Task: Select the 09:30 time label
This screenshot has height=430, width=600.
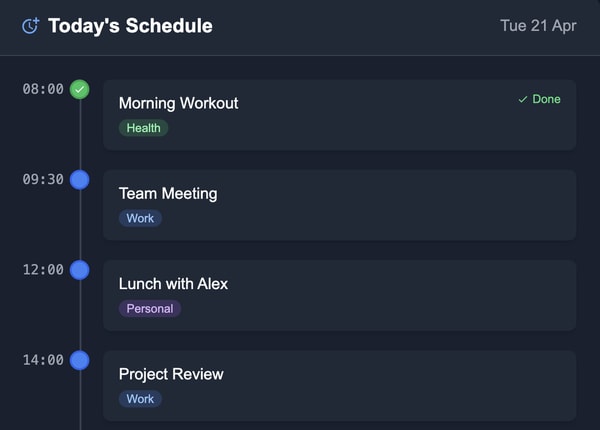Action: click(x=43, y=179)
